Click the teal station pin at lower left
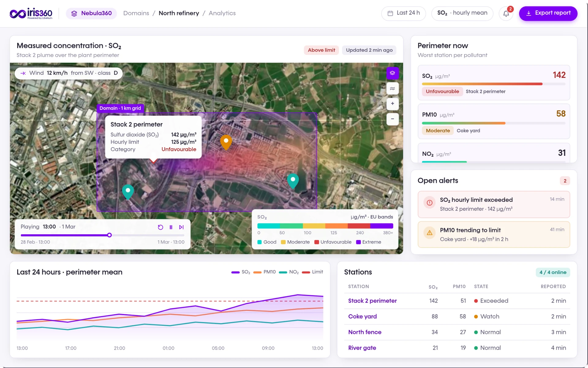588x368 pixels. [128, 192]
